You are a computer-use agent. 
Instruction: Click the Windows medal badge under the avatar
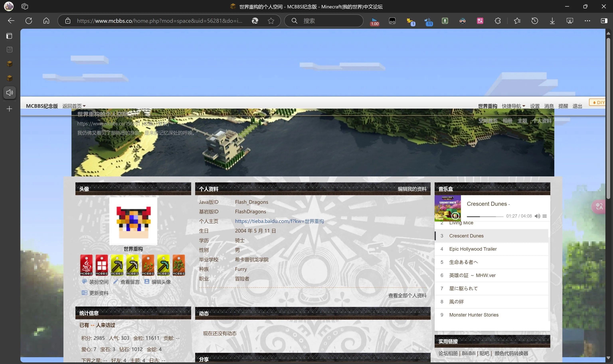point(102,265)
